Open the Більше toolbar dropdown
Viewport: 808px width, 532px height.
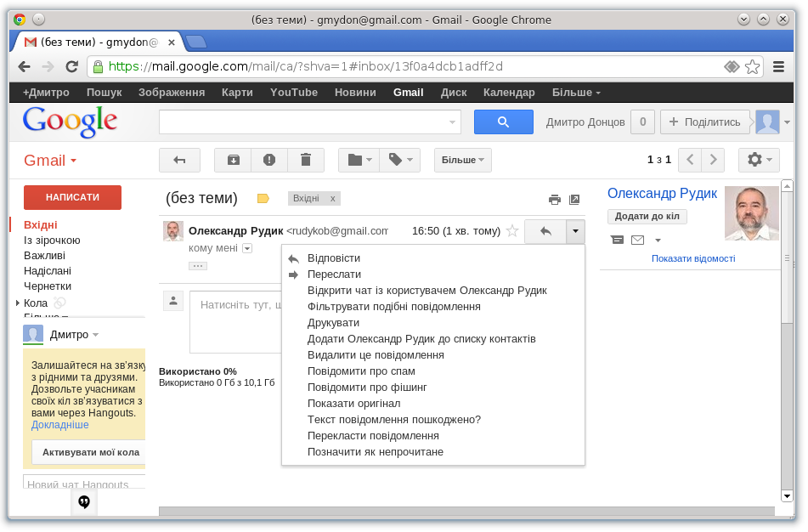coord(463,160)
